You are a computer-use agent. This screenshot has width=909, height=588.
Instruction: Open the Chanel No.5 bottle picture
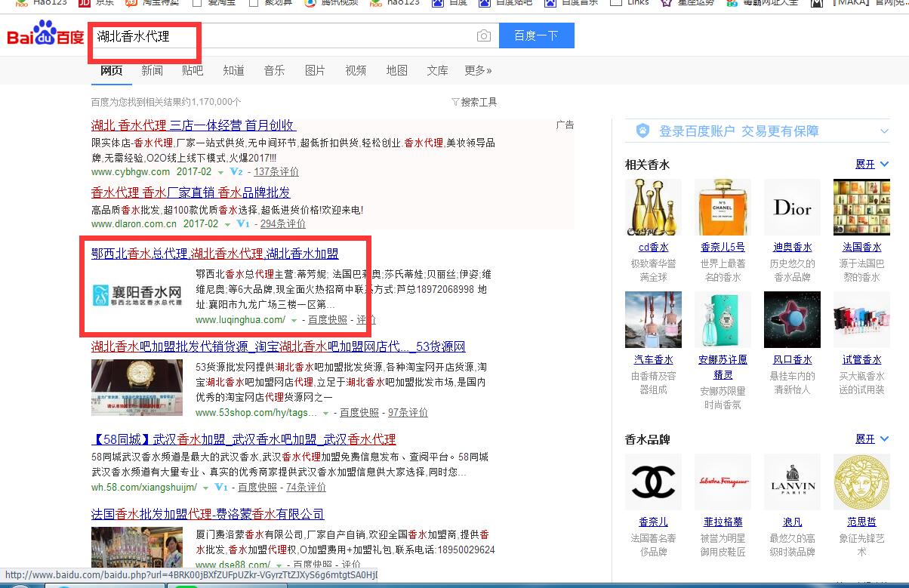[x=723, y=207]
